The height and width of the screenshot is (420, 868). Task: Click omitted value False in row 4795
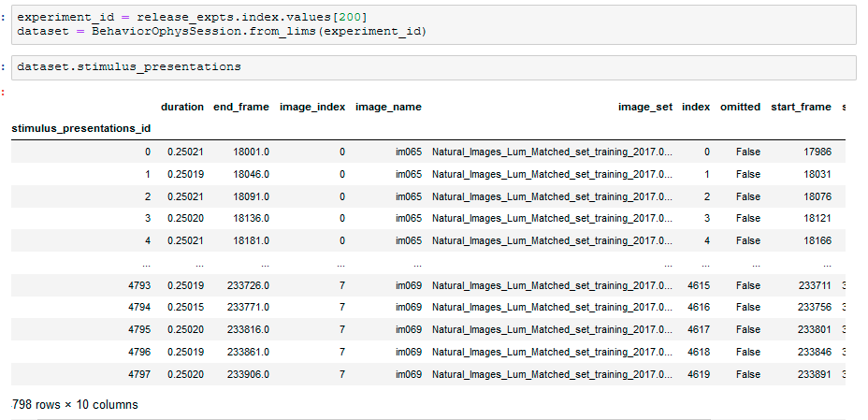pyautogui.click(x=748, y=329)
